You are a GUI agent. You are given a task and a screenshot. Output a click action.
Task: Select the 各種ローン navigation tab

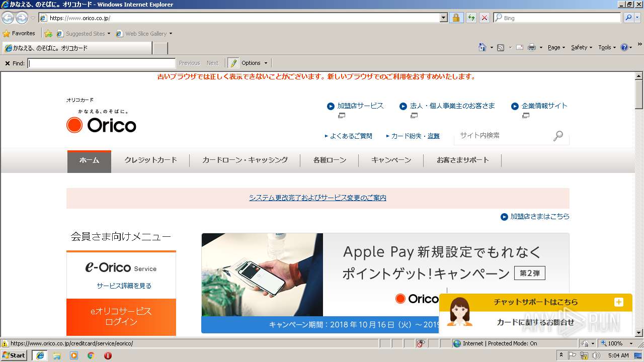330,160
